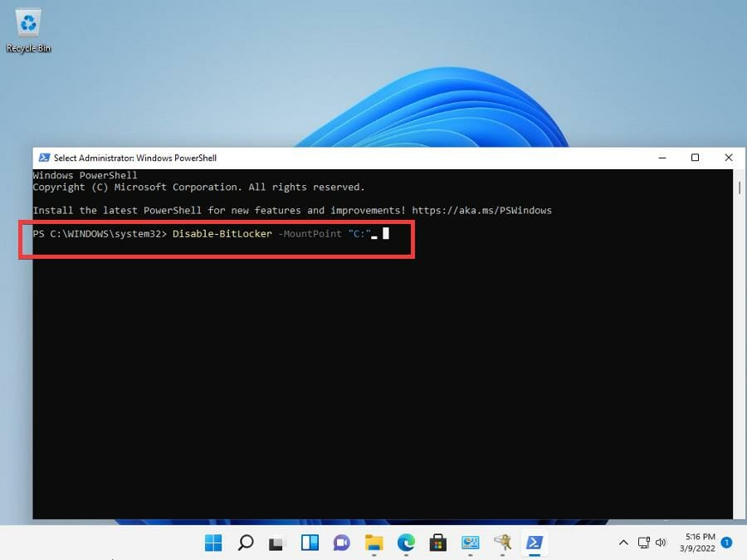
Task: Minimize the PowerShell window
Action: (662, 158)
